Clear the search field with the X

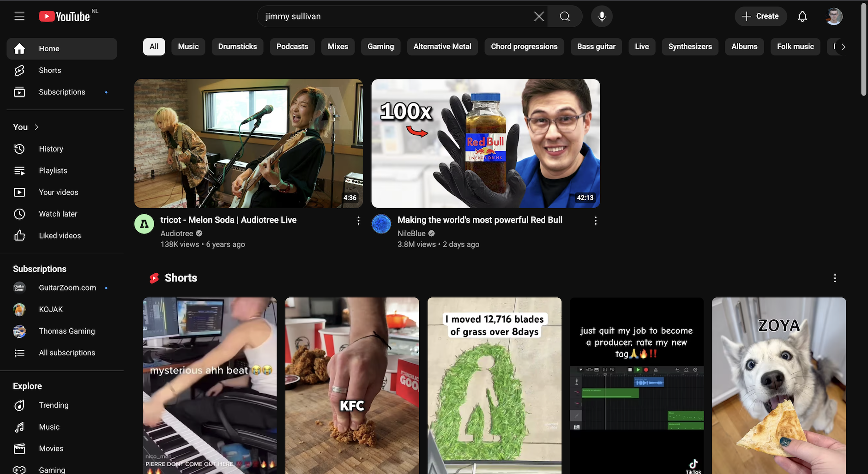click(538, 17)
